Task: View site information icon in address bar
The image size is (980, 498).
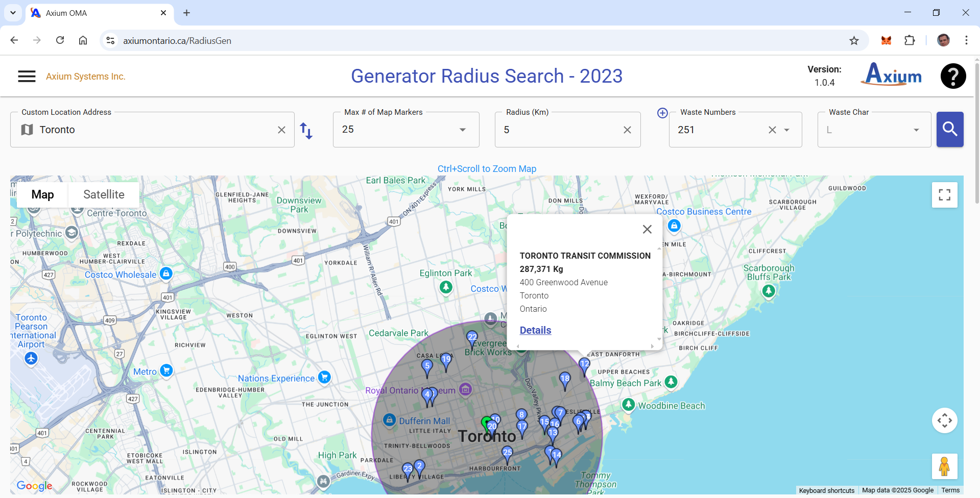Action: click(110, 40)
